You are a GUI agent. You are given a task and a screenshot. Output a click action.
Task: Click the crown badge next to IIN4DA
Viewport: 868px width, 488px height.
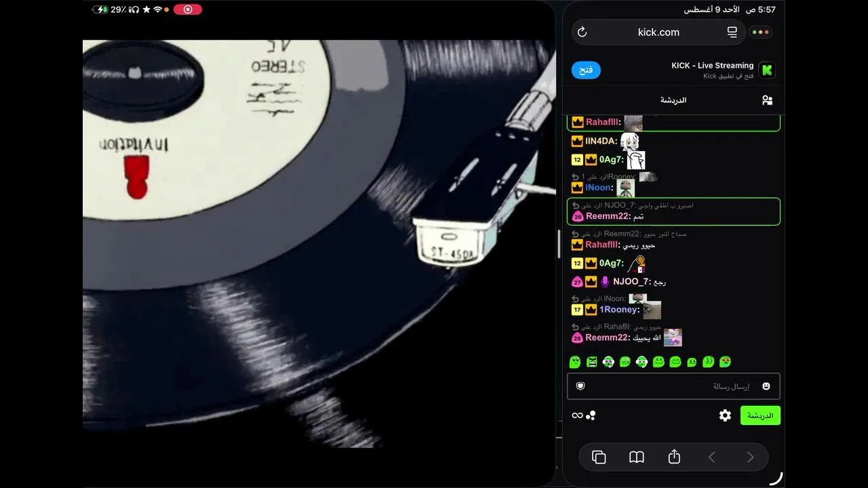coord(577,141)
